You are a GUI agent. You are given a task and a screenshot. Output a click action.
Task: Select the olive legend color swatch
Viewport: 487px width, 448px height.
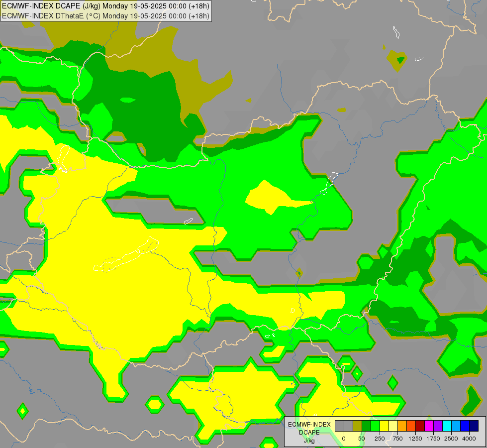point(358,426)
